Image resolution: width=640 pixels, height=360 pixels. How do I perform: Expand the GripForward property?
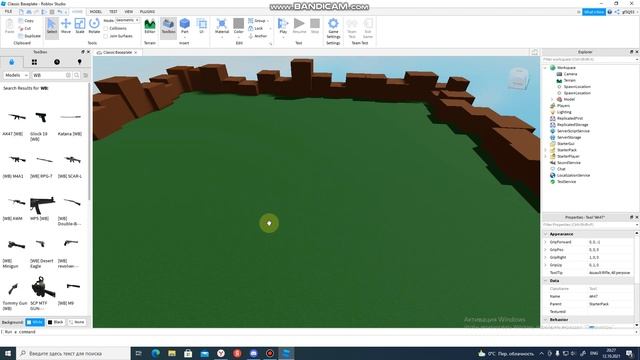tap(546, 242)
